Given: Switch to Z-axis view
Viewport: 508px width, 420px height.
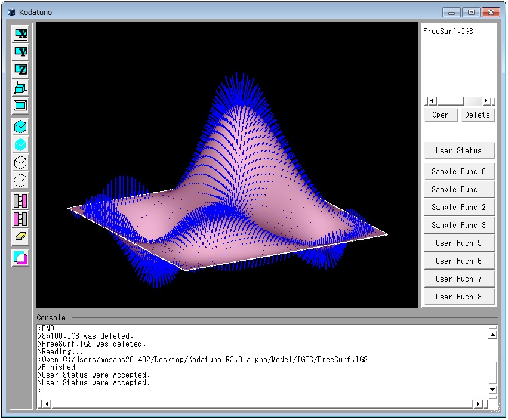Looking at the screenshot, I should tap(20, 70).
